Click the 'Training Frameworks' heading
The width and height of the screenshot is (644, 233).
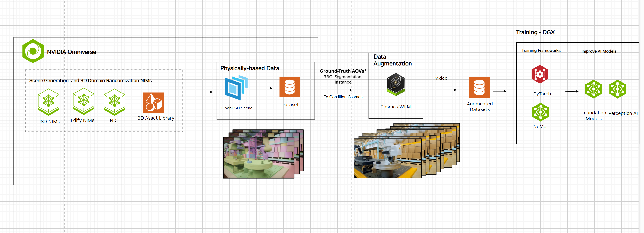pyautogui.click(x=541, y=50)
